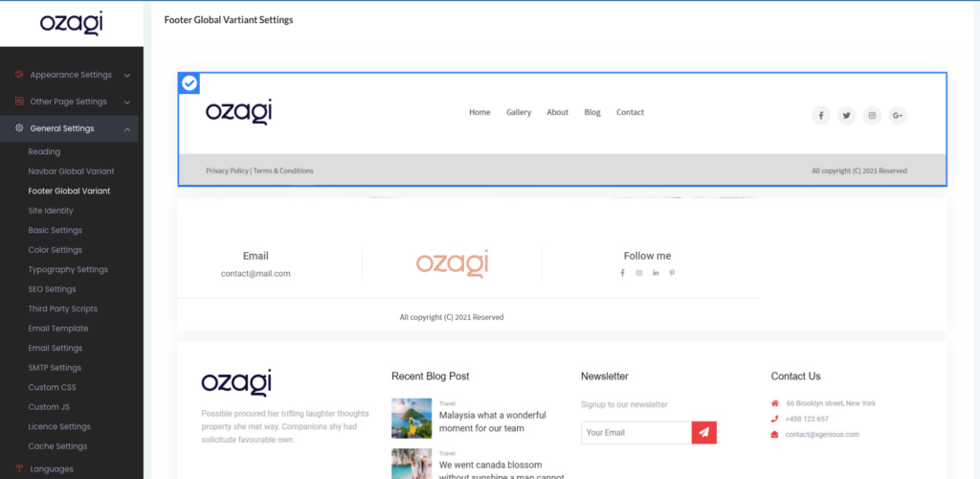Click the home icon beside Brooklyn street address

pos(775,403)
